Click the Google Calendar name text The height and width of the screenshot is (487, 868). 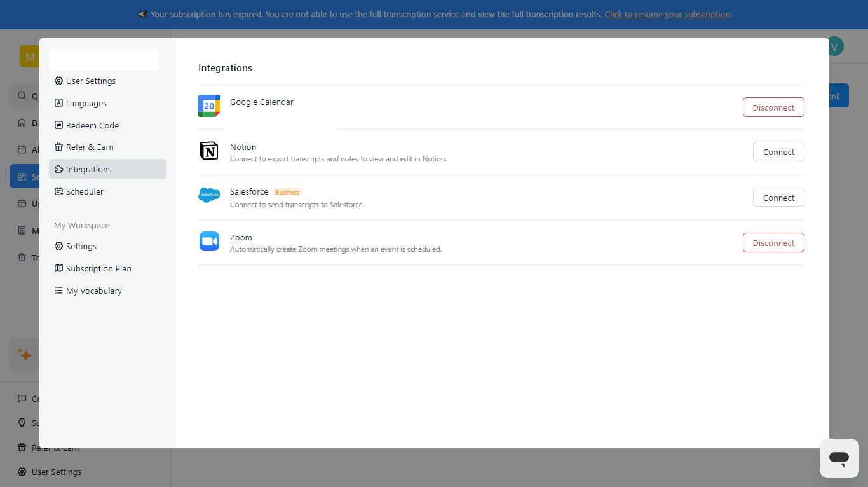tap(262, 102)
